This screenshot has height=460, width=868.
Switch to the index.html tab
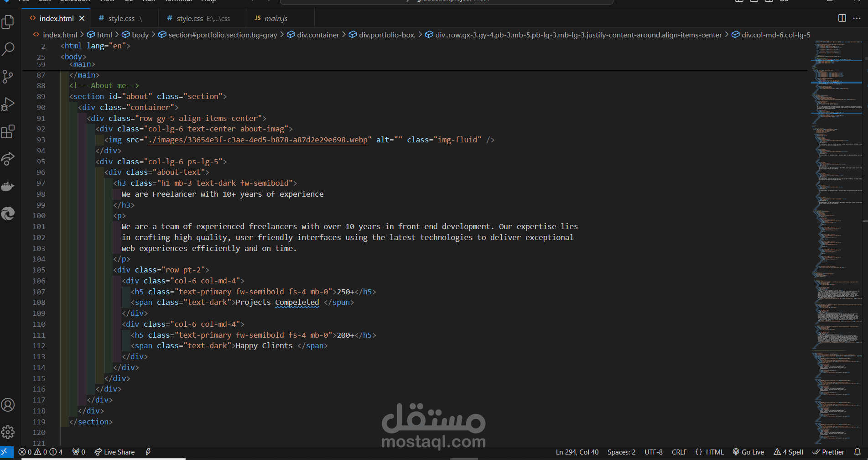pos(56,18)
